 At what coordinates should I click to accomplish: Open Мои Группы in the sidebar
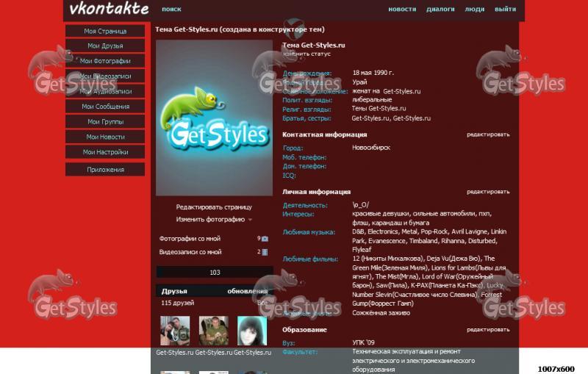coord(105,122)
